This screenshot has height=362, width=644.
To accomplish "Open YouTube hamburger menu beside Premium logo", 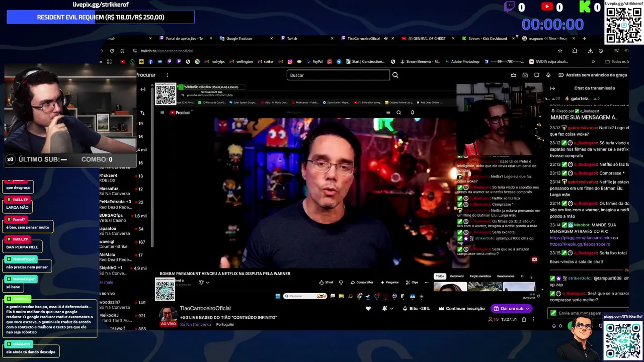I will (162, 113).
